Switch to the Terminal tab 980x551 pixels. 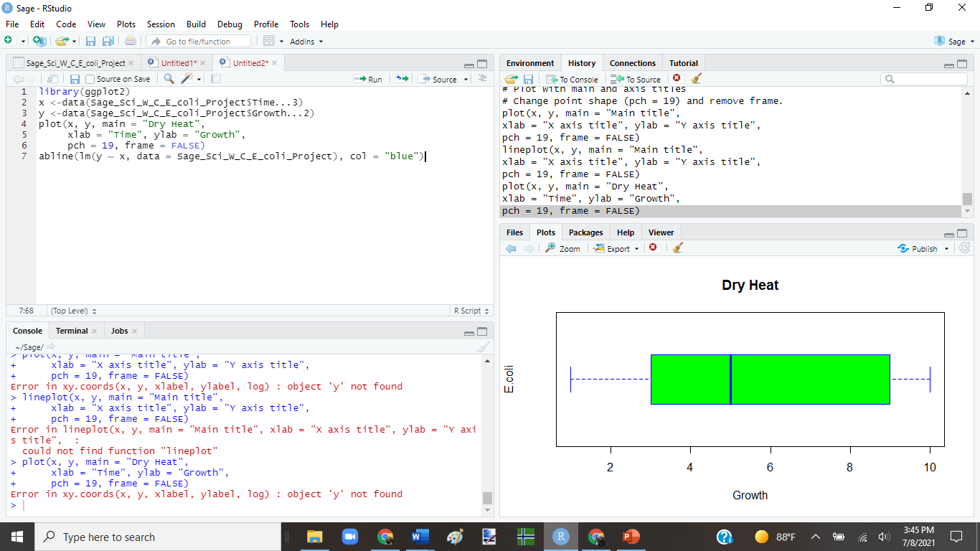[72, 331]
